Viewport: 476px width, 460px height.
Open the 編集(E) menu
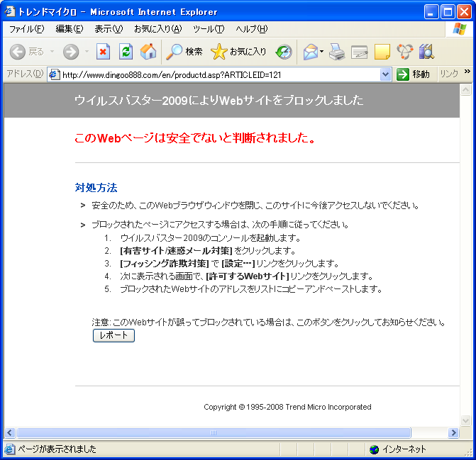pyautogui.click(x=70, y=29)
